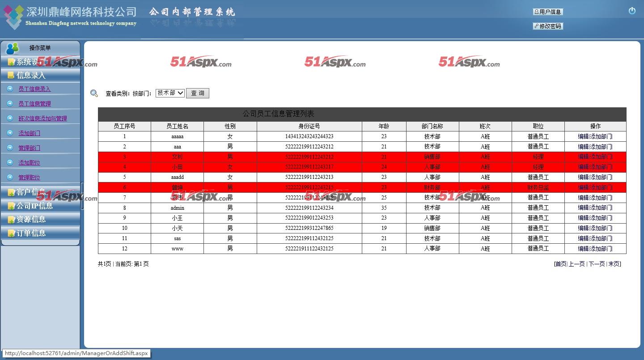Click the 修改密码 button

(x=548, y=26)
